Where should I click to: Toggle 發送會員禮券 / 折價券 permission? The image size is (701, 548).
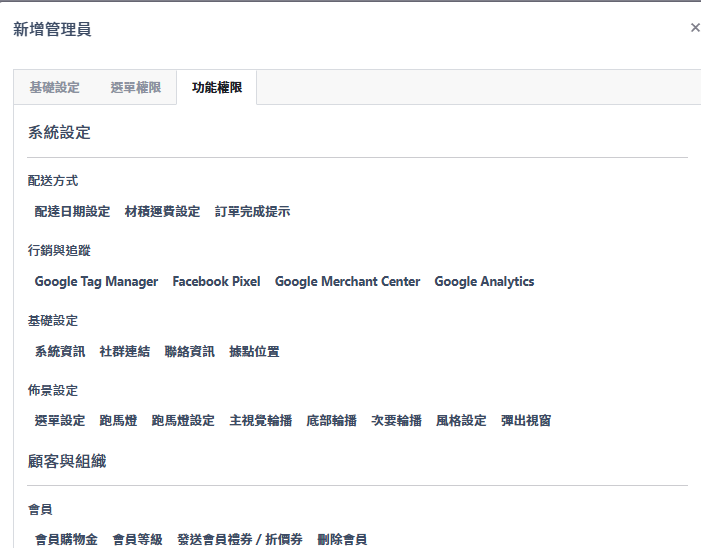coord(240,540)
